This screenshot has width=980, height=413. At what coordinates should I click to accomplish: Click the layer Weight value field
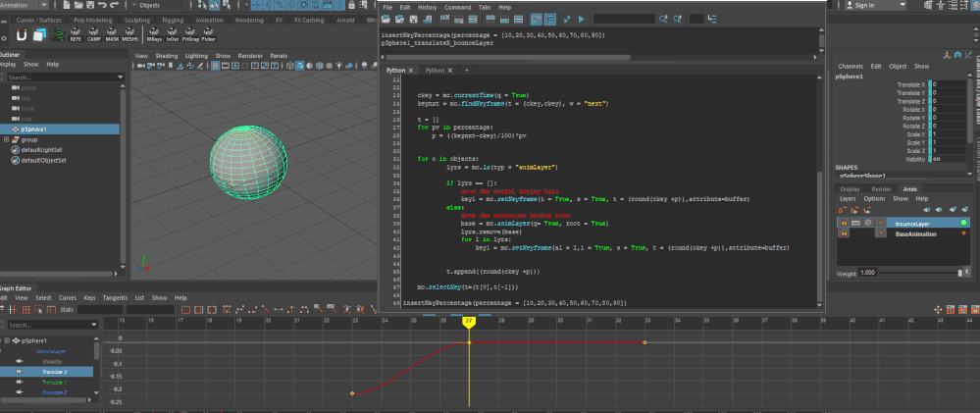point(867,273)
